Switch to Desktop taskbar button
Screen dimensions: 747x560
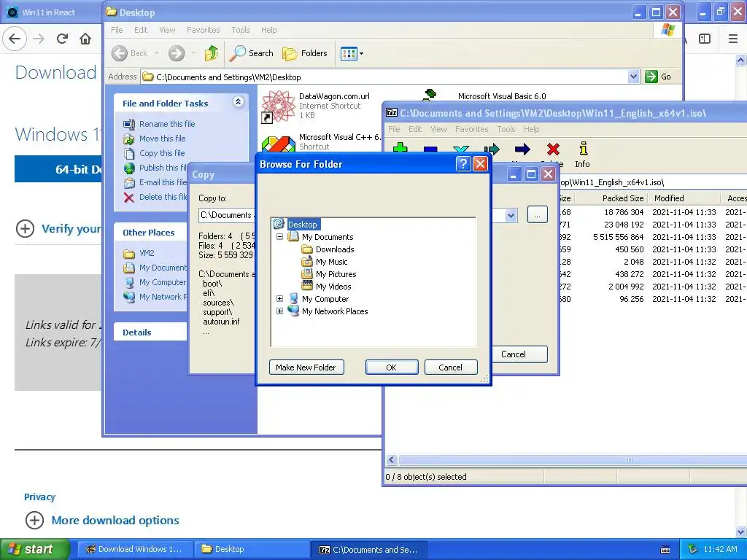252,549
